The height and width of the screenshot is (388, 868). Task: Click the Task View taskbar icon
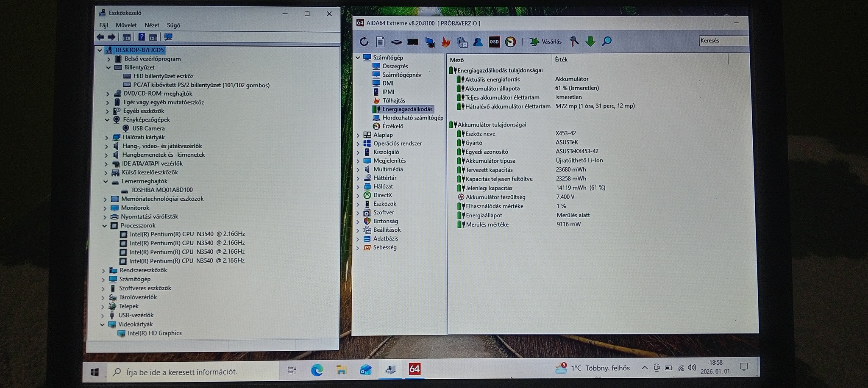click(x=292, y=371)
